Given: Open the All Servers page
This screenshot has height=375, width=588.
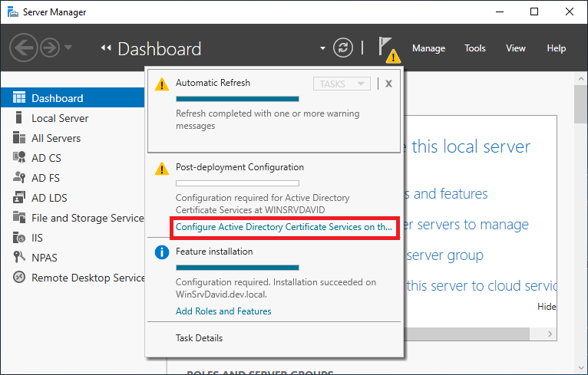Looking at the screenshot, I should click(55, 138).
